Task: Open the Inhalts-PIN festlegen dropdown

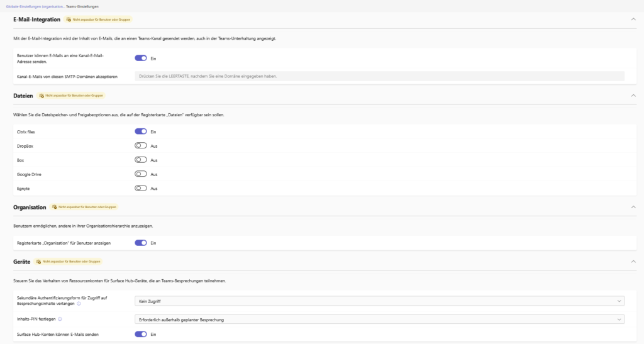Action: [380, 319]
